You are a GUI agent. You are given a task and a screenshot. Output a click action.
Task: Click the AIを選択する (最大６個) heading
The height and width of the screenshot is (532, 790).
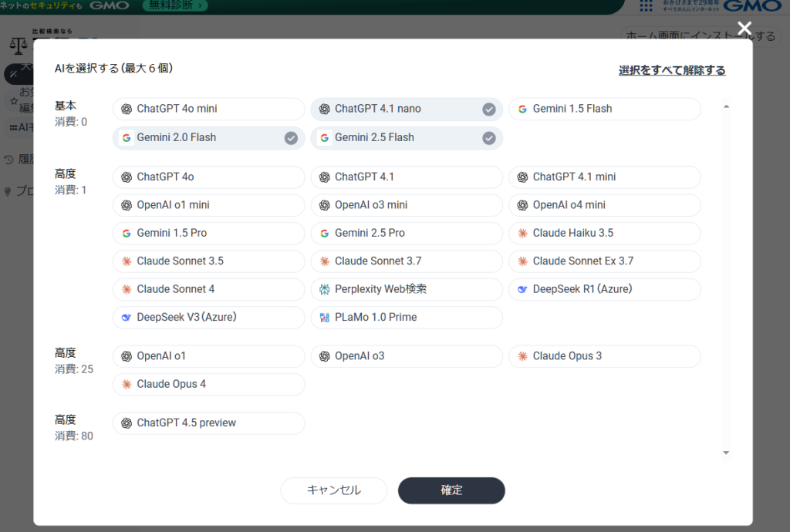(114, 69)
